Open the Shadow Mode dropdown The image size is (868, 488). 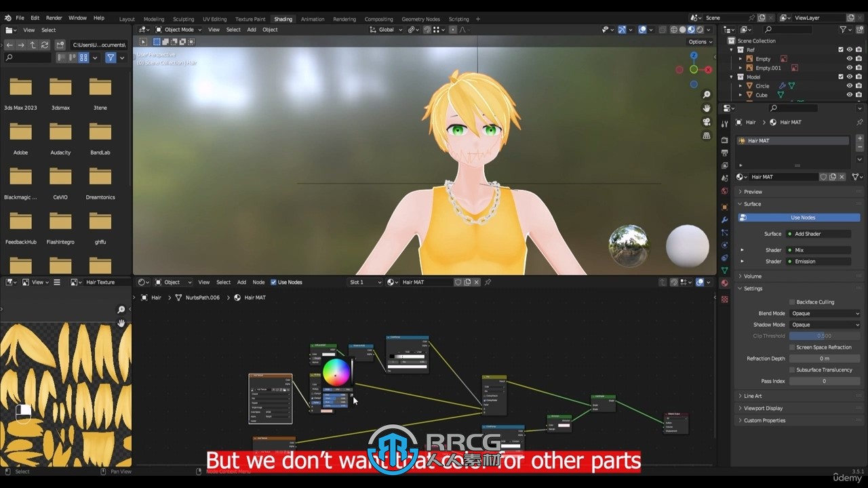click(825, 325)
